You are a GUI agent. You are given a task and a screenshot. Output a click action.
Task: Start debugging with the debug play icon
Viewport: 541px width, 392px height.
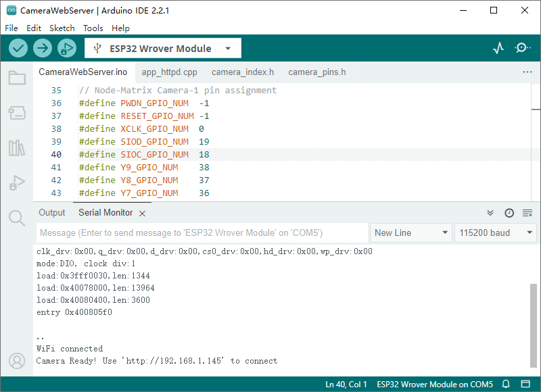(x=66, y=48)
